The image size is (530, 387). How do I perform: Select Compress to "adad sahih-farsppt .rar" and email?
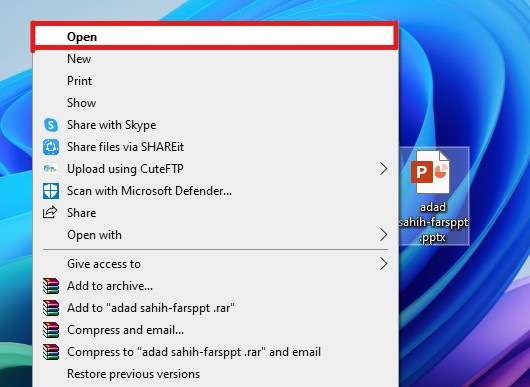(x=215, y=352)
